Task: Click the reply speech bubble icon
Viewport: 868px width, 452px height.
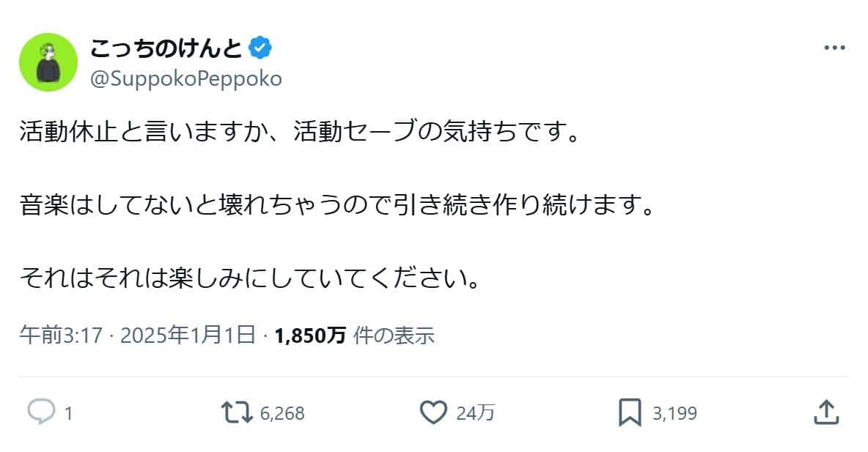Action: click(41, 412)
